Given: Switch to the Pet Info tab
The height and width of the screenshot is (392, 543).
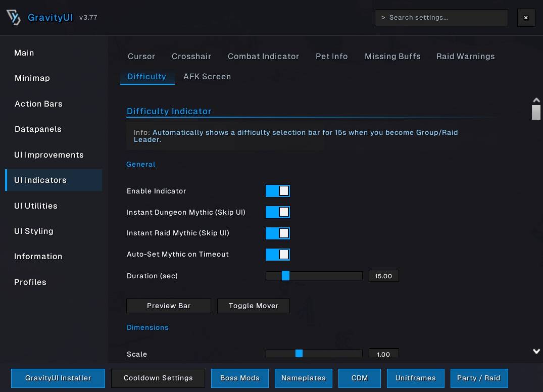Looking at the screenshot, I should click(331, 57).
